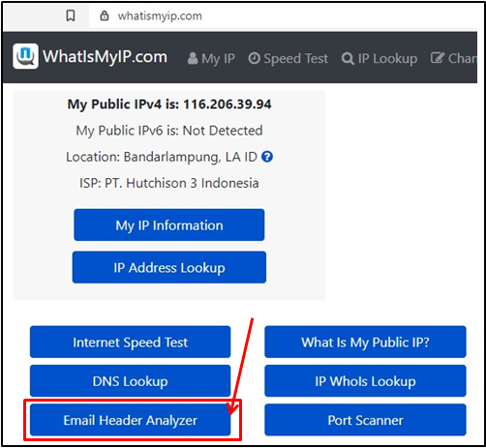The height and width of the screenshot is (448, 486).
Task: Select the Email Header Analyzer button
Action: (131, 420)
